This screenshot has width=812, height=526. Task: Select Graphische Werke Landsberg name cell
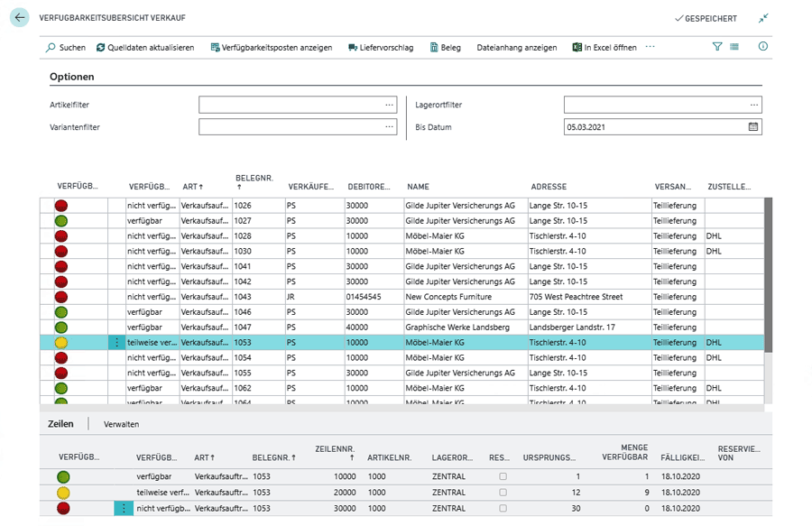point(457,328)
